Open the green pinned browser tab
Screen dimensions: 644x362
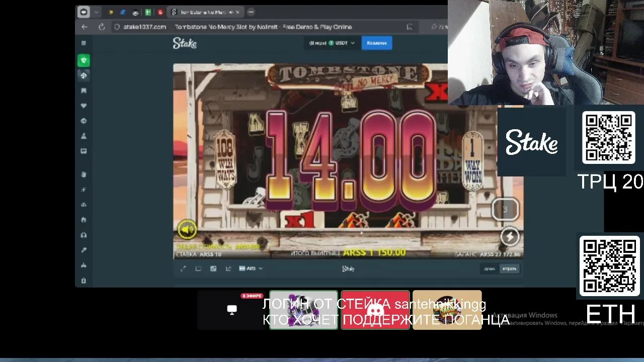[x=148, y=12]
